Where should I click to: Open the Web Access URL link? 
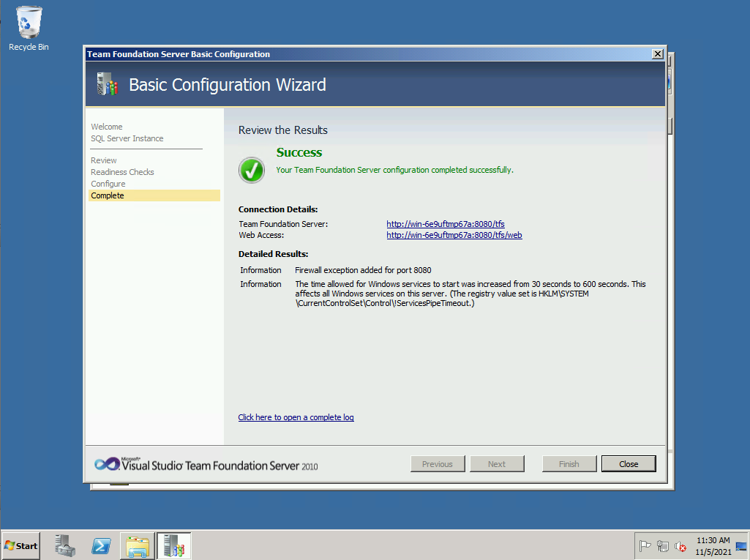pos(454,235)
